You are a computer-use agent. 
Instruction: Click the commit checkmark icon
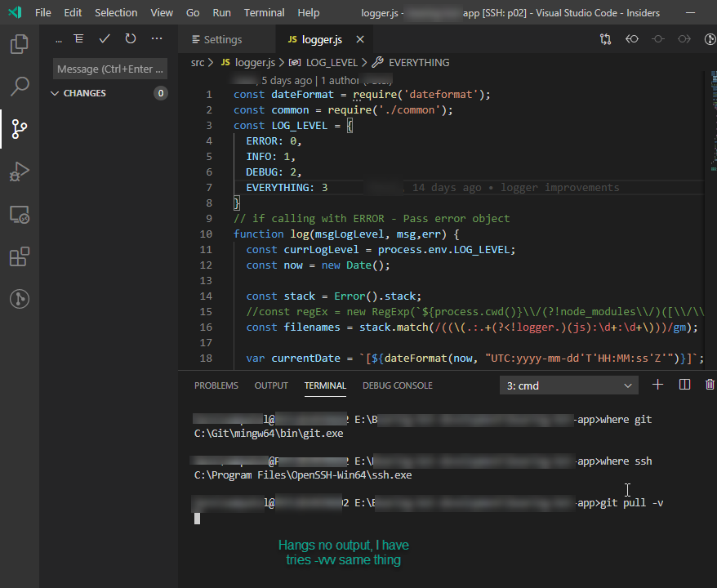coord(105,38)
